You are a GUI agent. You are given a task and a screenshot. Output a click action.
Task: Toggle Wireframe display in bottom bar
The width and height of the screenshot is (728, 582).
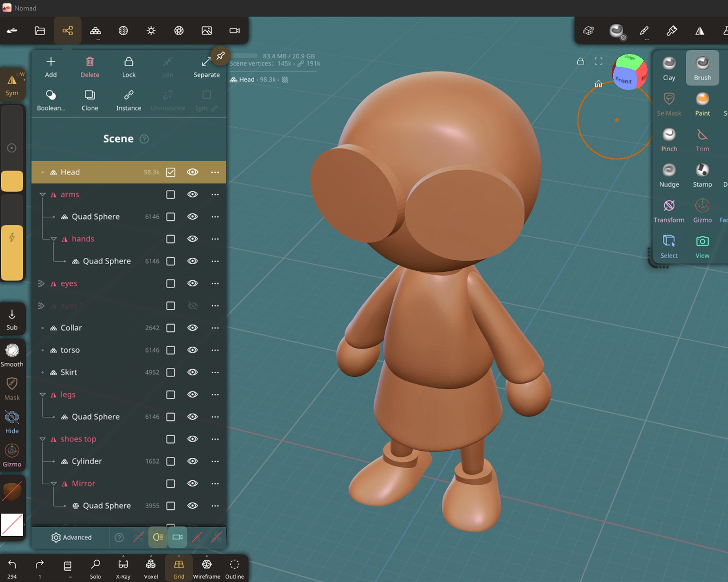(207, 568)
